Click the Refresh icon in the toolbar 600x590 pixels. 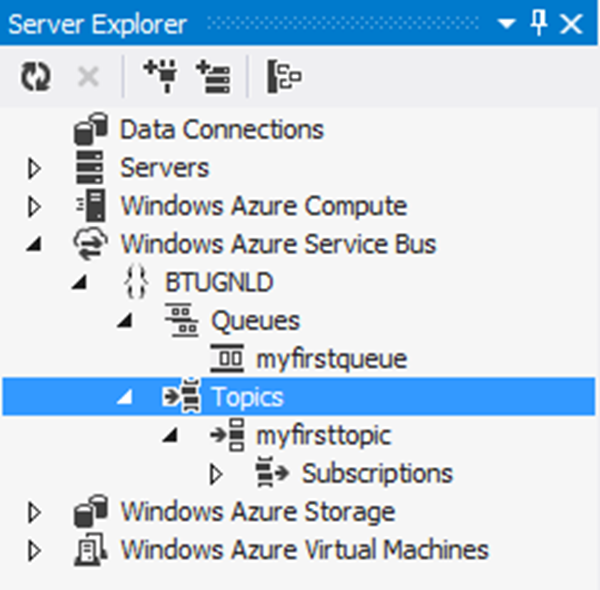pos(36,77)
